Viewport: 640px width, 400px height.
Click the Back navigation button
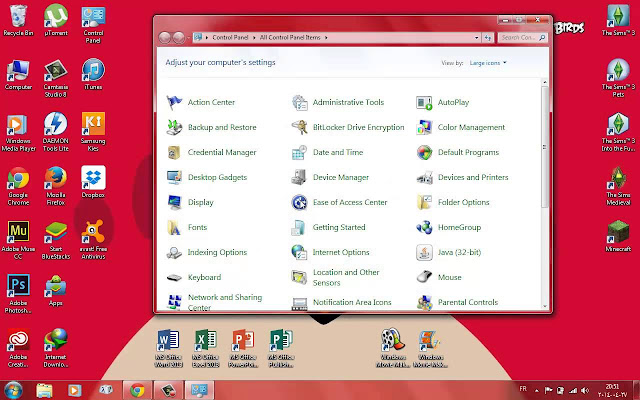[164, 38]
